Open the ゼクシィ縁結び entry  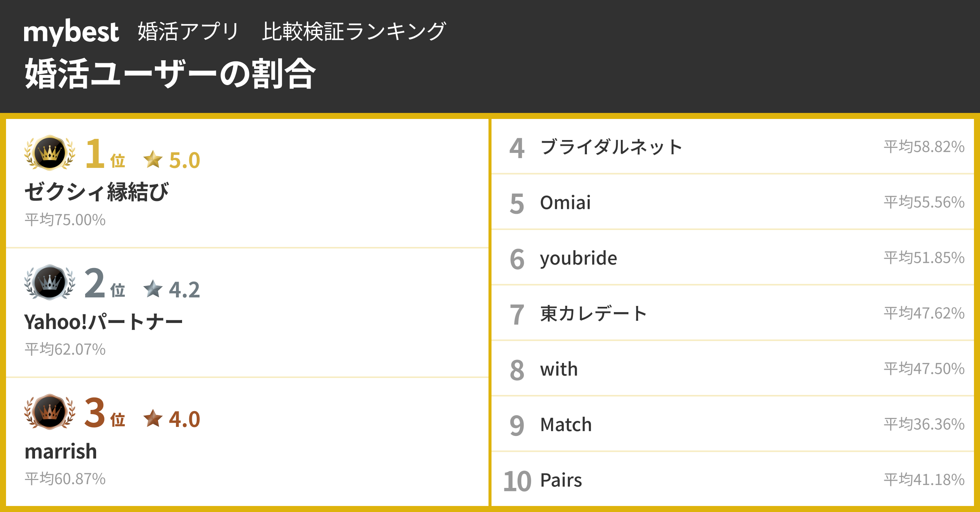point(96,192)
